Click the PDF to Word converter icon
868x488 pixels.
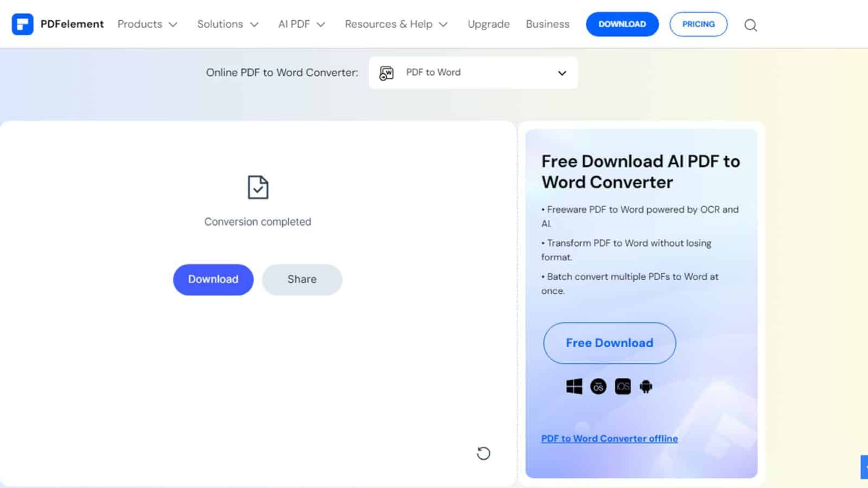386,73
